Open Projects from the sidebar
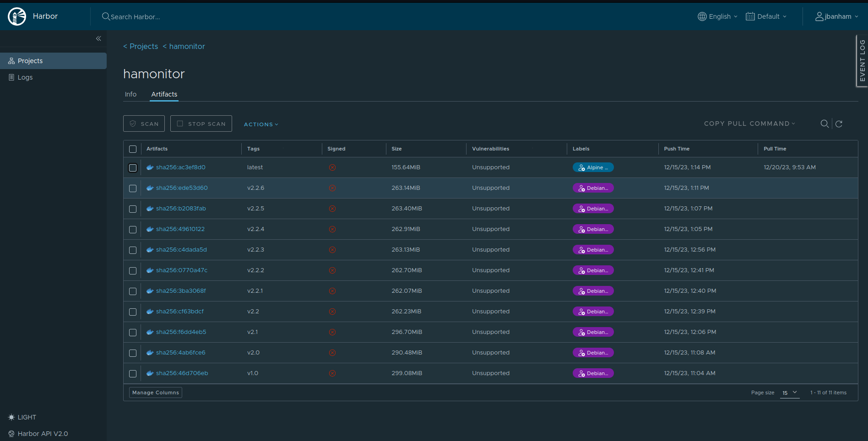 coord(30,60)
